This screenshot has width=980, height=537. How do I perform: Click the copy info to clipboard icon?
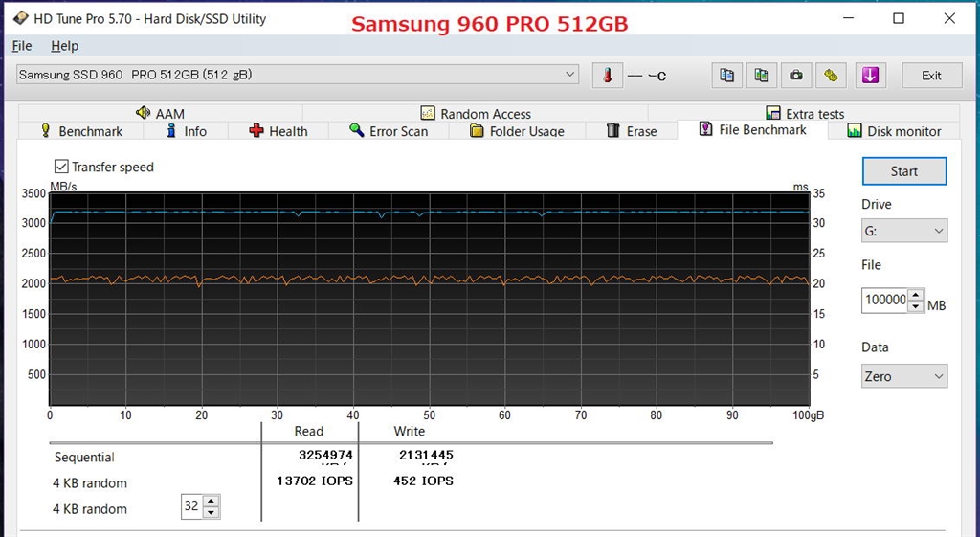[727, 76]
